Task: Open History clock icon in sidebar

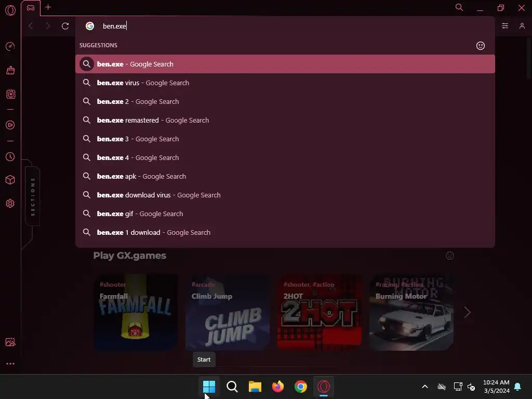Action: tap(10, 157)
